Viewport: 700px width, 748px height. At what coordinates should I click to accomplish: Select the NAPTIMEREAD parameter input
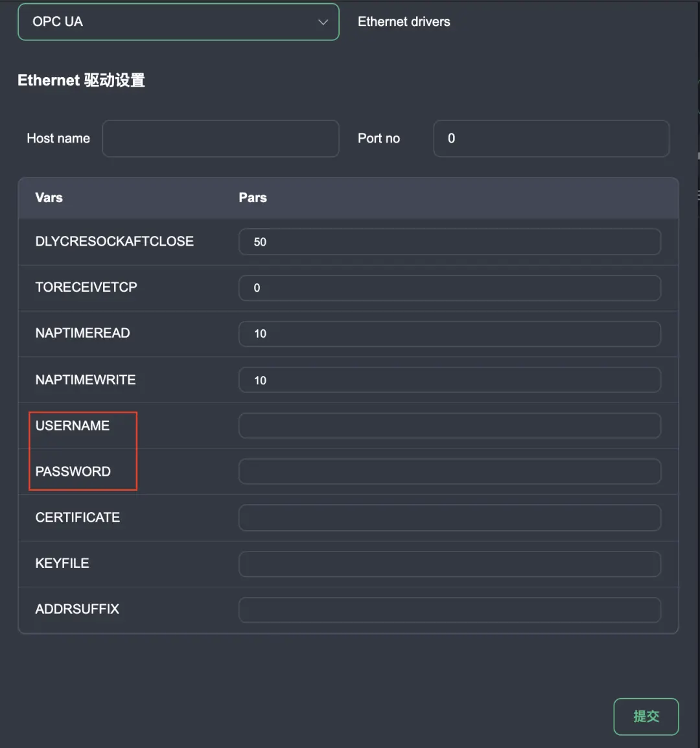[449, 334]
